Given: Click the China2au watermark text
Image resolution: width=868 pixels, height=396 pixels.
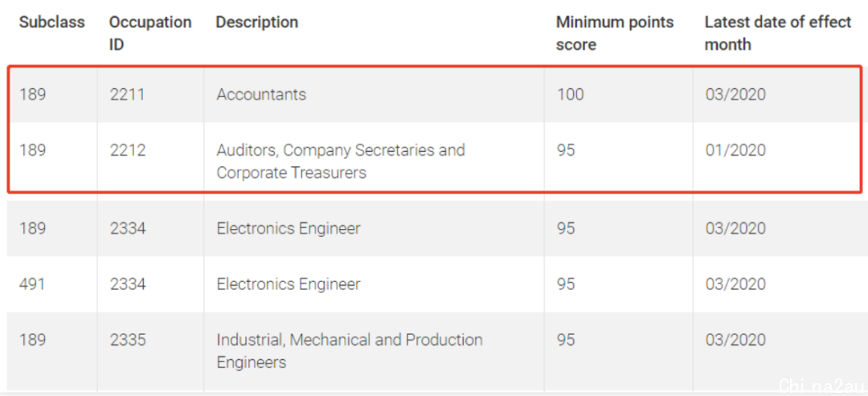Looking at the screenshot, I should [821, 386].
